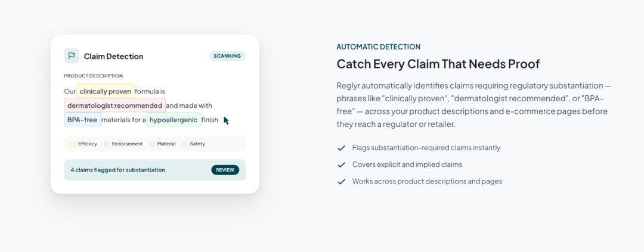The image size is (644, 252).
Task: Select the 'clinically proven' highlighted claim
Action: 106,91
